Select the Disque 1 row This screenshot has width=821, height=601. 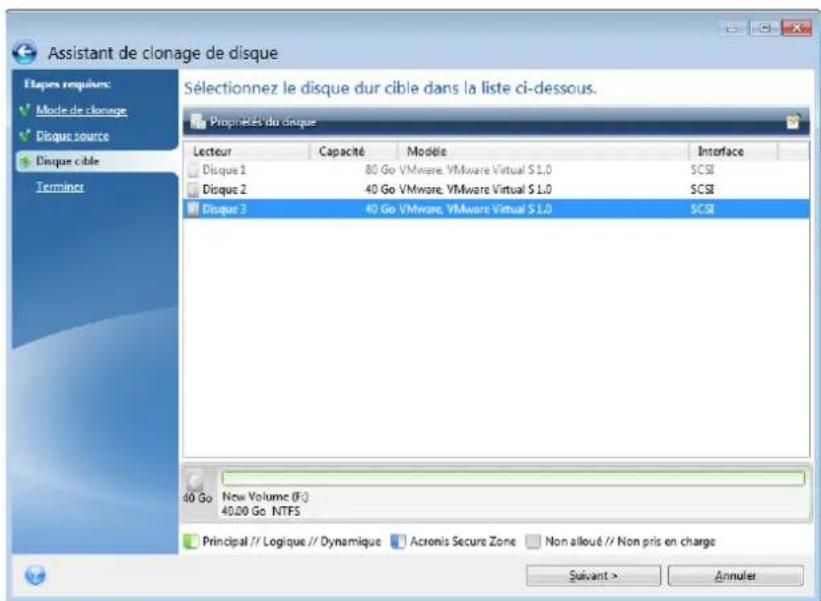(495, 170)
